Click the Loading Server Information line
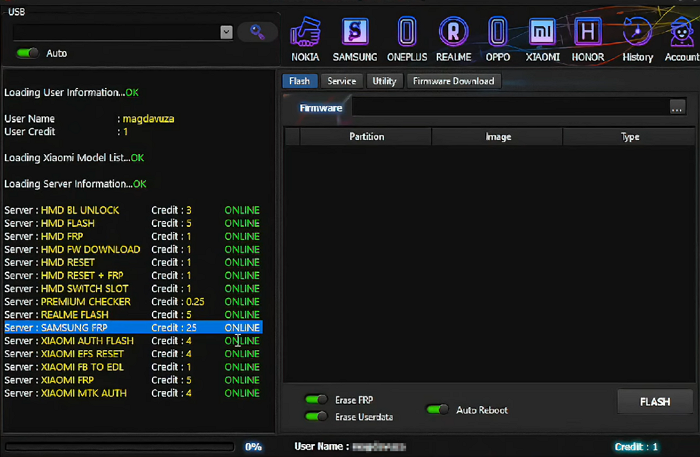The height and width of the screenshot is (457, 700). (x=75, y=184)
